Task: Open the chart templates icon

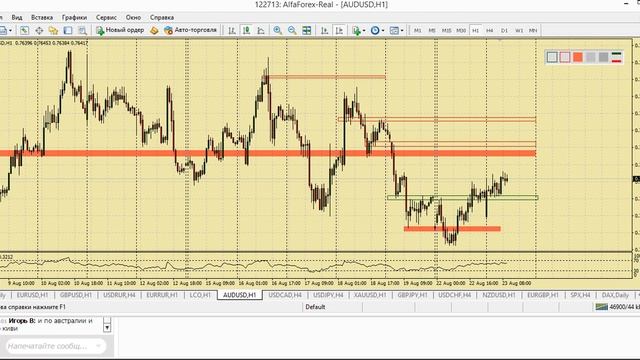Action: pos(394,30)
